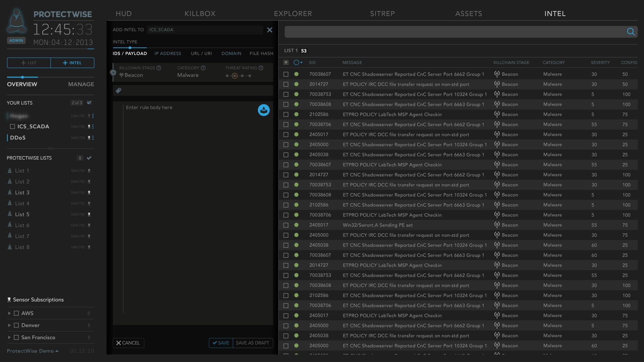Check row checkbox for Win32/Swrort.A Sending PE set
The width and height of the screenshot is (644, 362).
[286, 225]
